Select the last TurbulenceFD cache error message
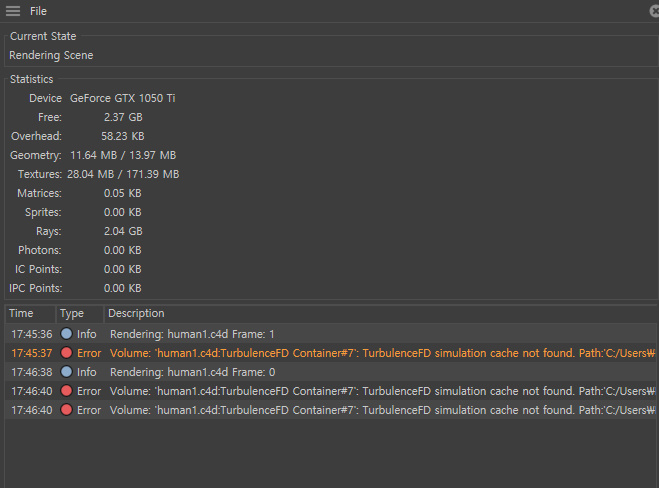This screenshot has width=659, height=488. [x=382, y=410]
